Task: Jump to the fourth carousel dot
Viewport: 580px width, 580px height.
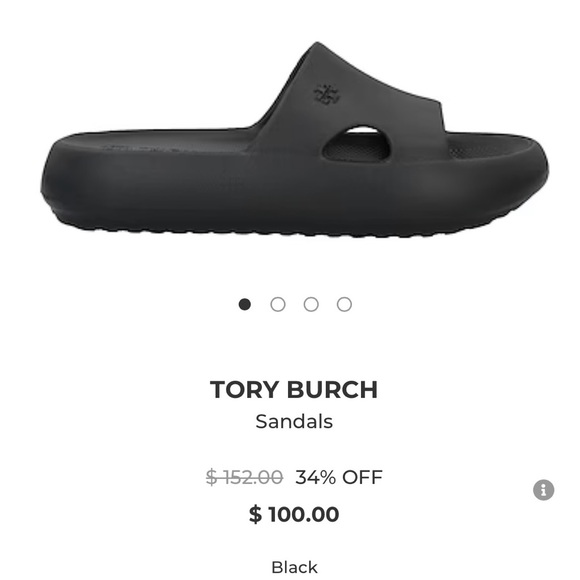Action: tap(344, 304)
